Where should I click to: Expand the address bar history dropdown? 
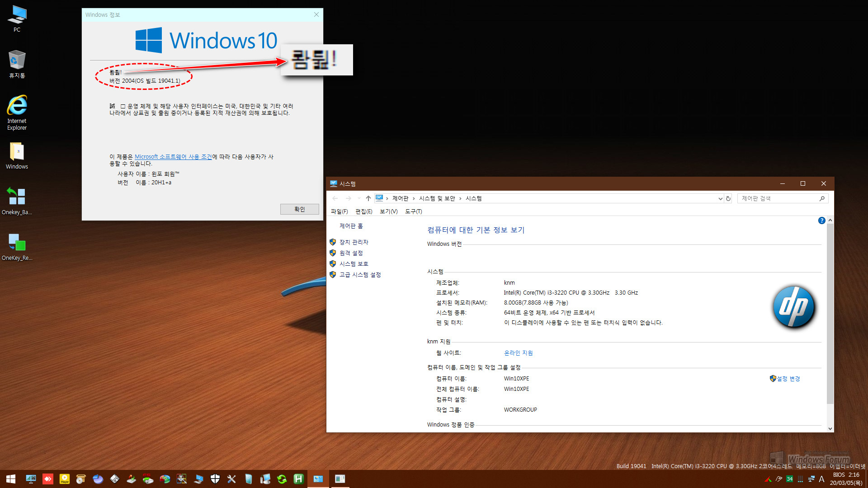[x=720, y=198]
